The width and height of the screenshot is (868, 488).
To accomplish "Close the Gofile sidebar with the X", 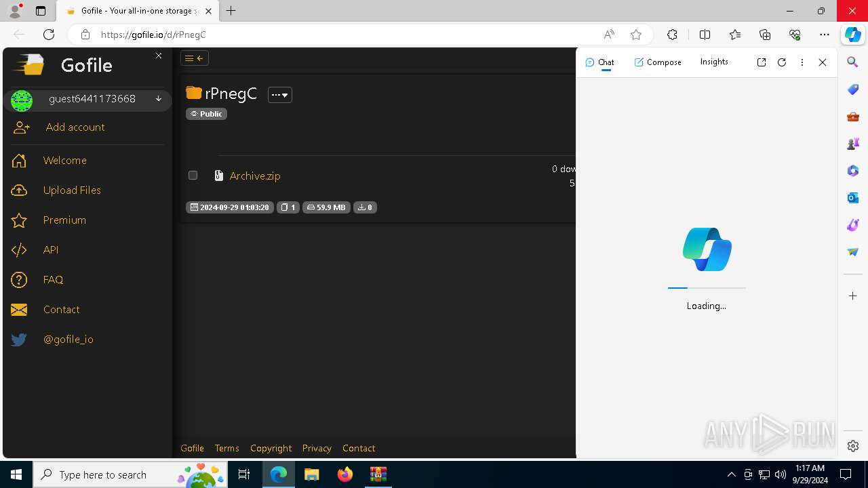I will pos(159,56).
